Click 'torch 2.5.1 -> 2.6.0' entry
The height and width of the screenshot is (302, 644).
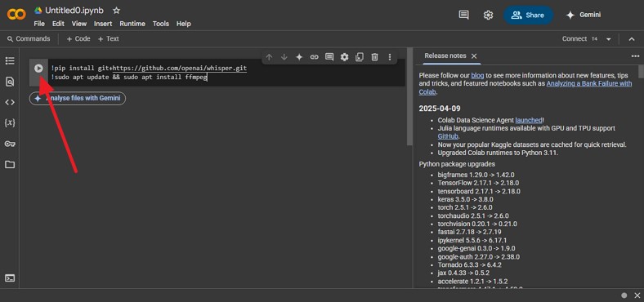point(465,207)
